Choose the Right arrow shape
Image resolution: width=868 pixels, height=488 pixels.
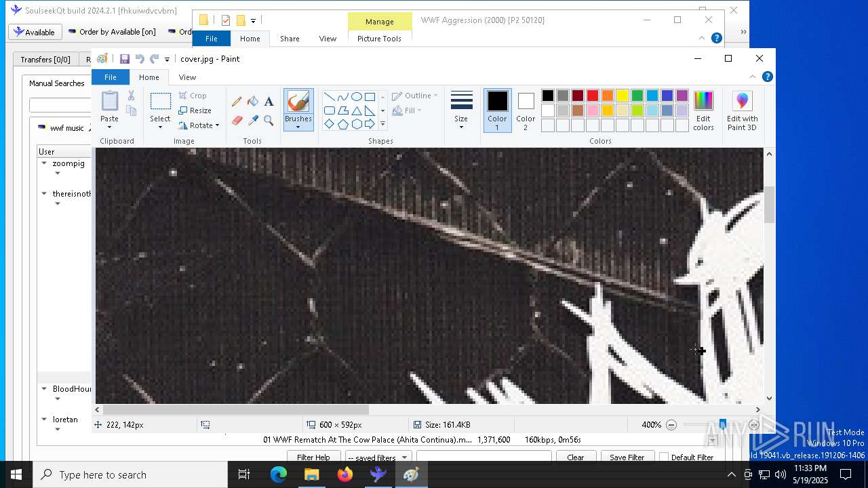point(370,124)
